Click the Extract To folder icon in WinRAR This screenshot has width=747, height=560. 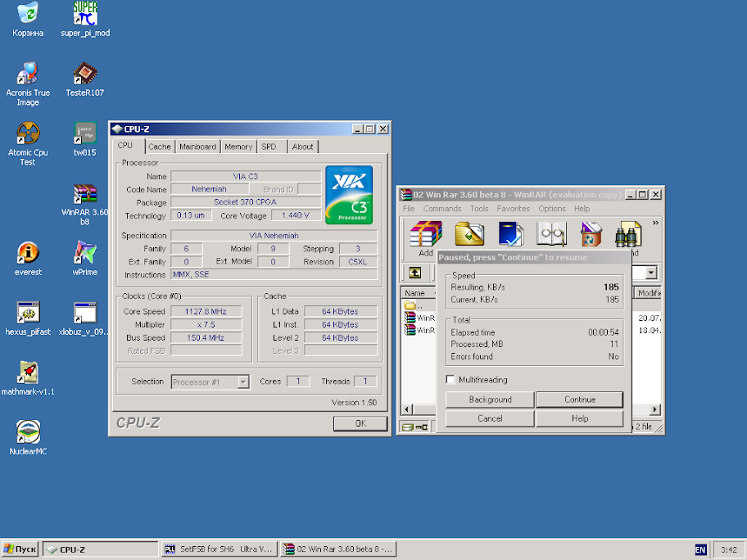469,234
